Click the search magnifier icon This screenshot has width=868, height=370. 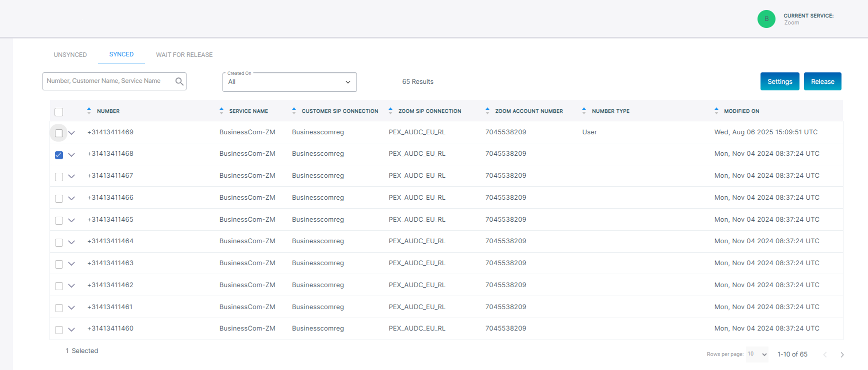pyautogui.click(x=179, y=81)
